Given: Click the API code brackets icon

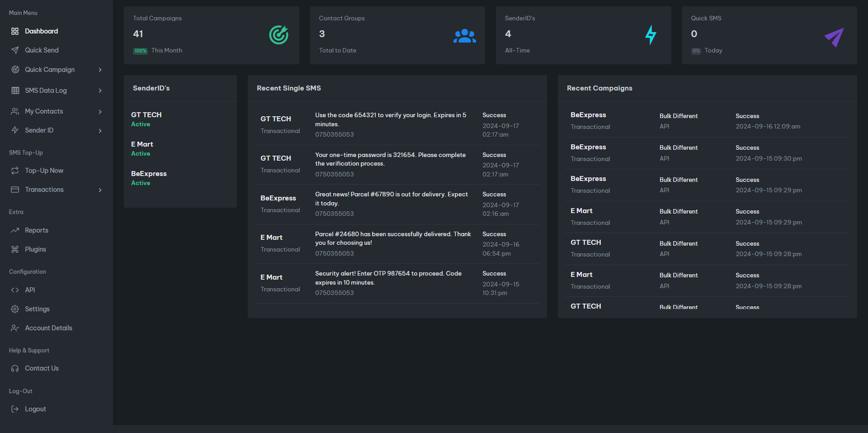Looking at the screenshot, I should click(15, 290).
